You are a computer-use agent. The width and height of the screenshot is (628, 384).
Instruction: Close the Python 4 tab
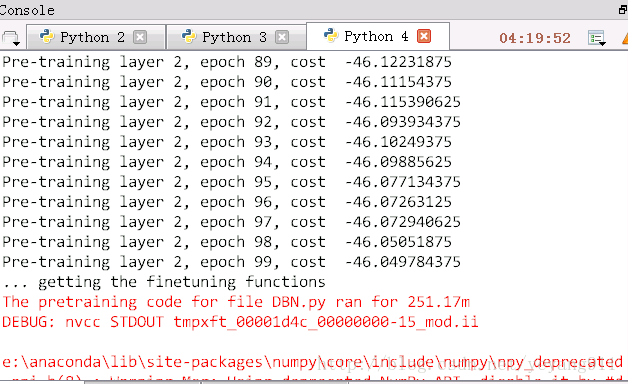(x=424, y=36)
